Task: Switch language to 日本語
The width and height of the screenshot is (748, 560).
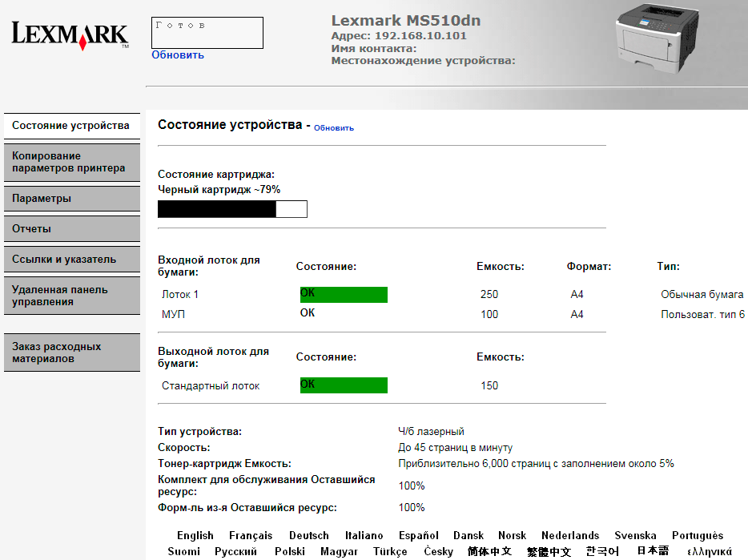Action: [x=653, y=551]
